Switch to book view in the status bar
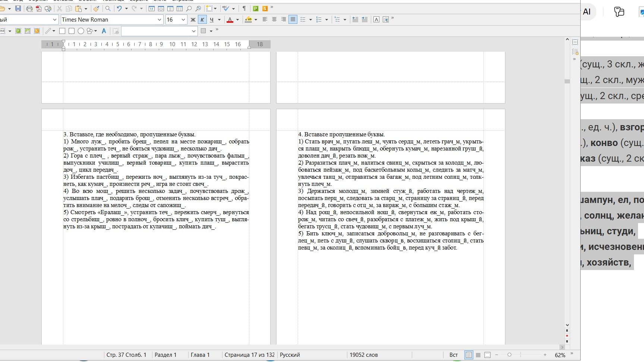 pyautogui.click(x=487, y=355)
